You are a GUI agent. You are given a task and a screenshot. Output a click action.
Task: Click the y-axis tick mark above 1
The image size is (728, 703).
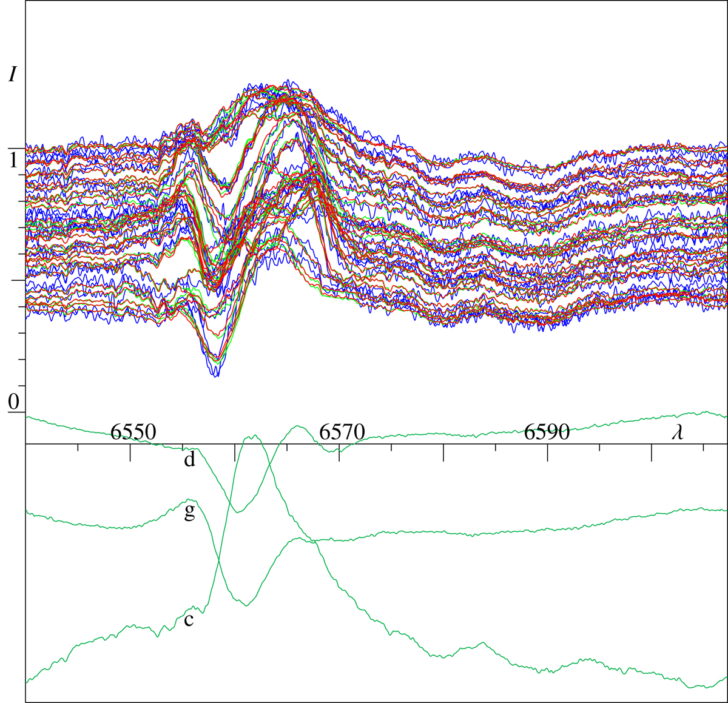tap(16, 148)
